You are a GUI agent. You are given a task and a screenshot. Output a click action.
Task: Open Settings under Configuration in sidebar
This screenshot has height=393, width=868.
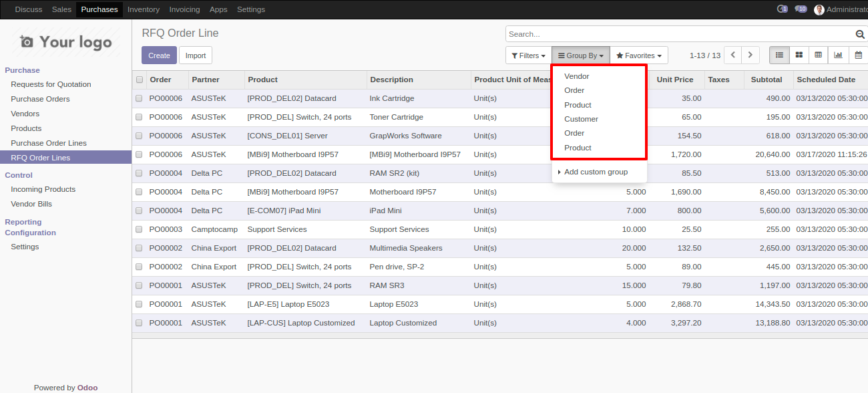[25, 247]
